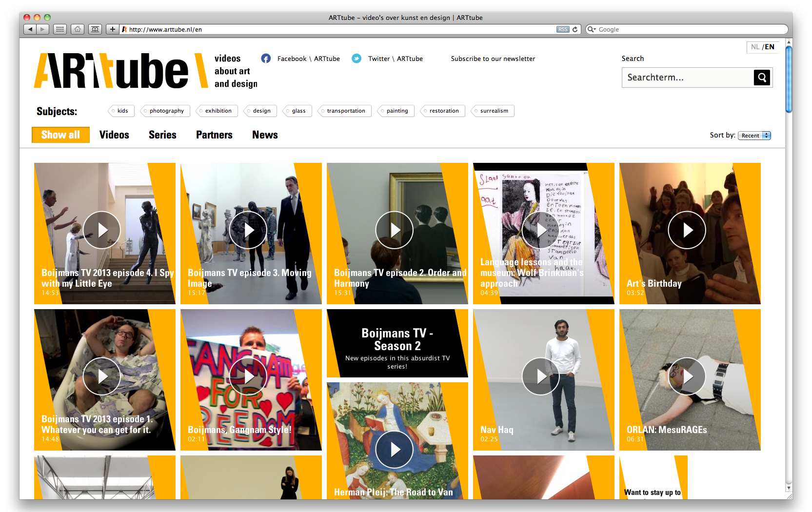Viewport: 812px width, 512px height.
Task: Play Boijmans TV episode 2 Order and Harmony
Action: click(395, 230)
